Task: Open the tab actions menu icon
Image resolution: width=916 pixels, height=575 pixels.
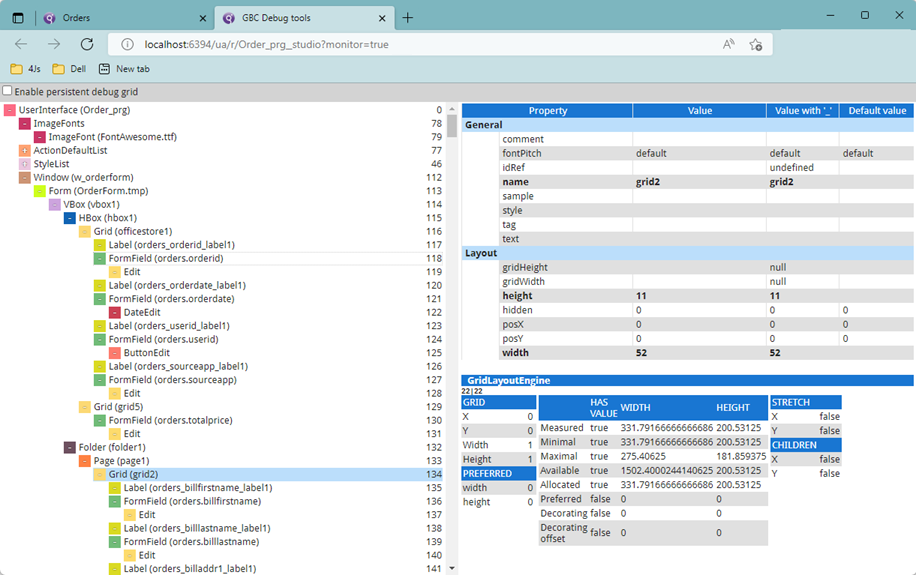Action: (x=18, y=17)
